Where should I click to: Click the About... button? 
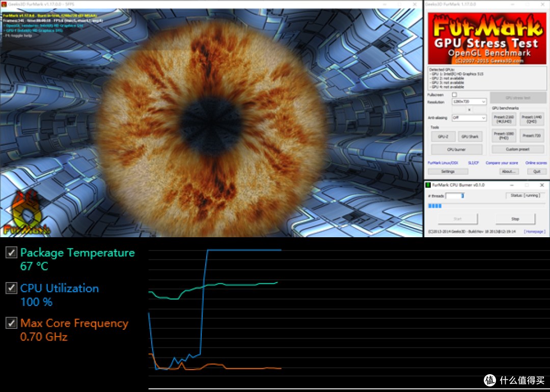tap(509, 172)
